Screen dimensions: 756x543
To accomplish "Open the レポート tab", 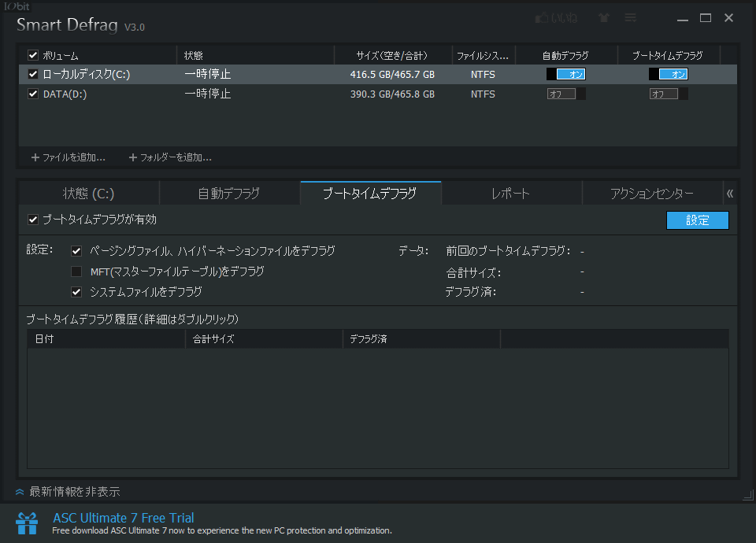I will click(x=511, y=194).
